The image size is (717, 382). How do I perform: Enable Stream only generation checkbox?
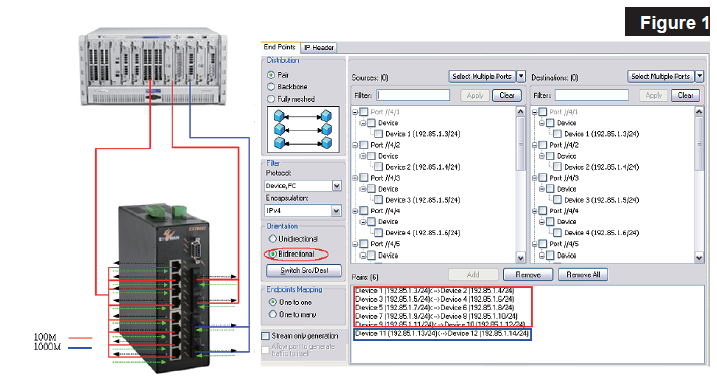pos(265,336)
